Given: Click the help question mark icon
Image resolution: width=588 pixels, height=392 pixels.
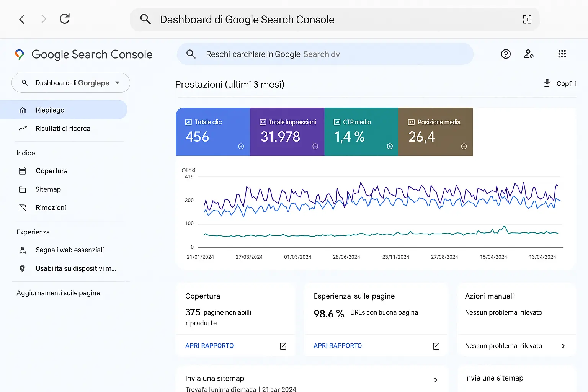Looking at the screenshot, I should [x=506, y=54].
